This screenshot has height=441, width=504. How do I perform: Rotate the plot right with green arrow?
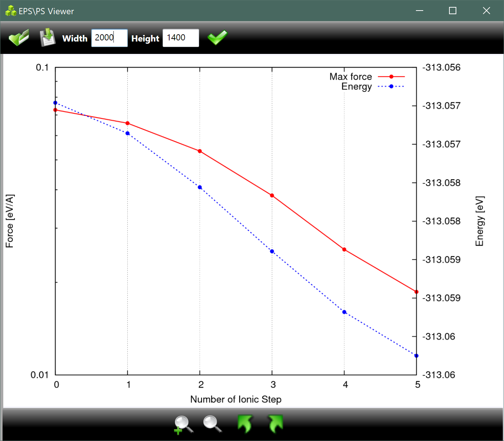275,424
